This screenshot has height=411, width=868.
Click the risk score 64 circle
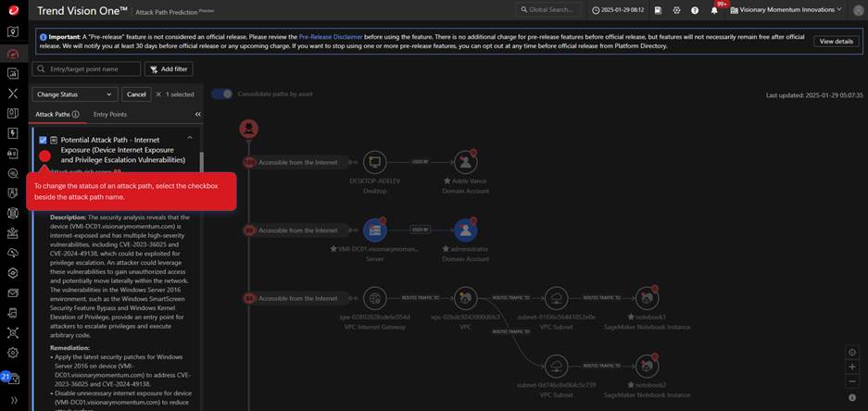click(249, 298)
